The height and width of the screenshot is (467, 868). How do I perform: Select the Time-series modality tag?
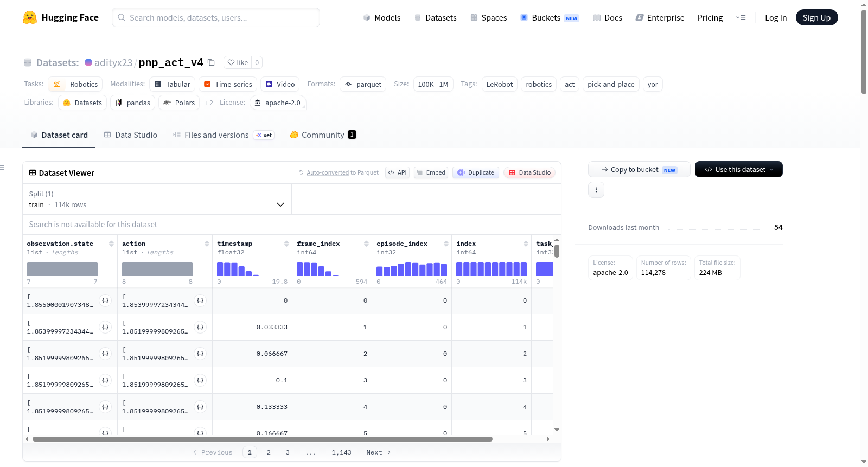(228, 84)
